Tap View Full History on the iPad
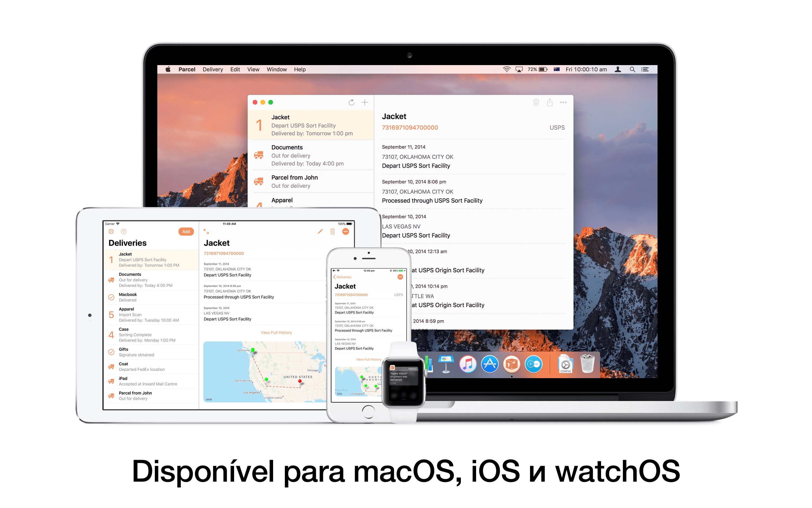Viewport: 812px width, 508px height. pos(277,333)
